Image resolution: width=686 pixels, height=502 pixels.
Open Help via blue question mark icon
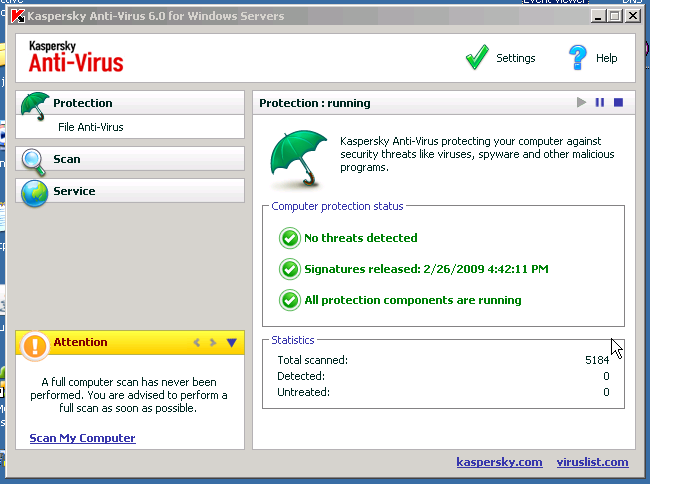(x=578, y=57)
